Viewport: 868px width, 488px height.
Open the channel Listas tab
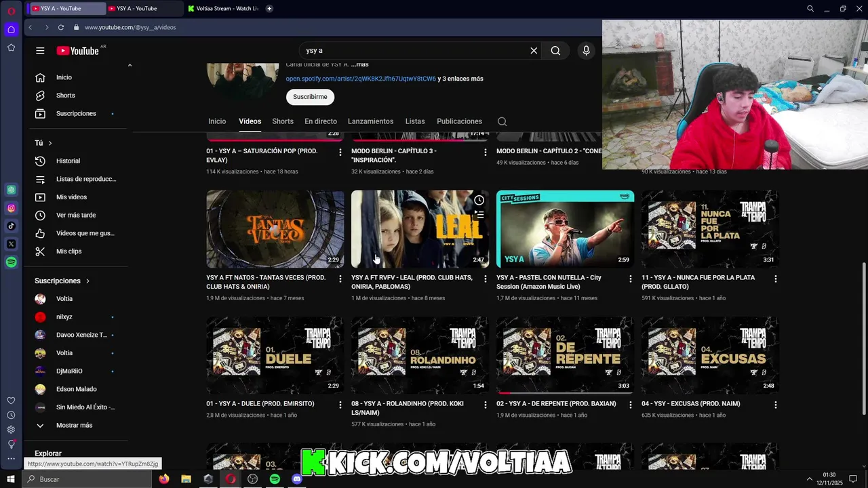pyautogui.click(x=415, y=121)
